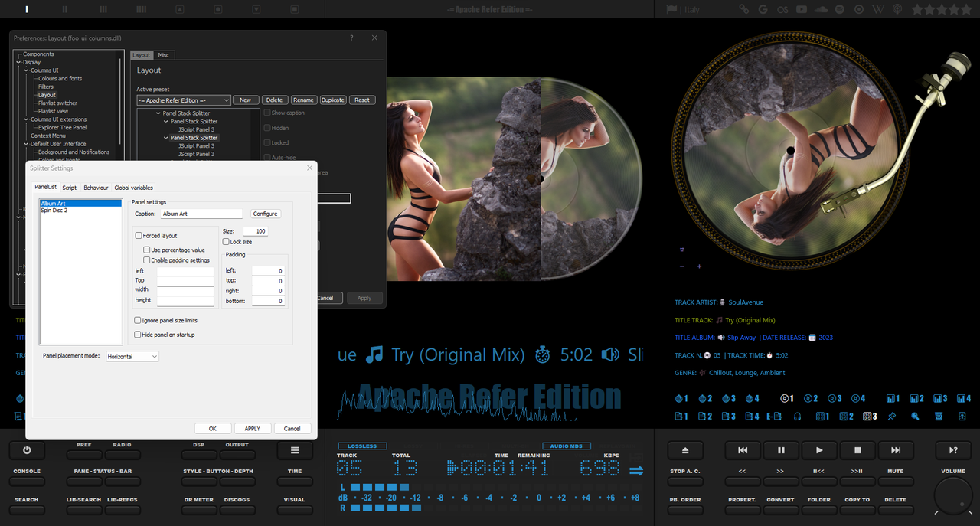
Task: Collapse the Display tree node
Action: point(18,62)
